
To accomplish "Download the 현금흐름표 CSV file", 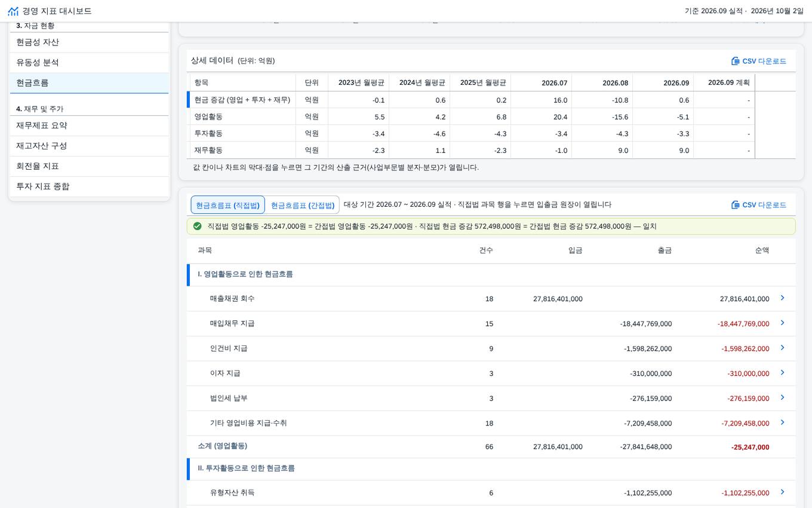I will 759,205.
